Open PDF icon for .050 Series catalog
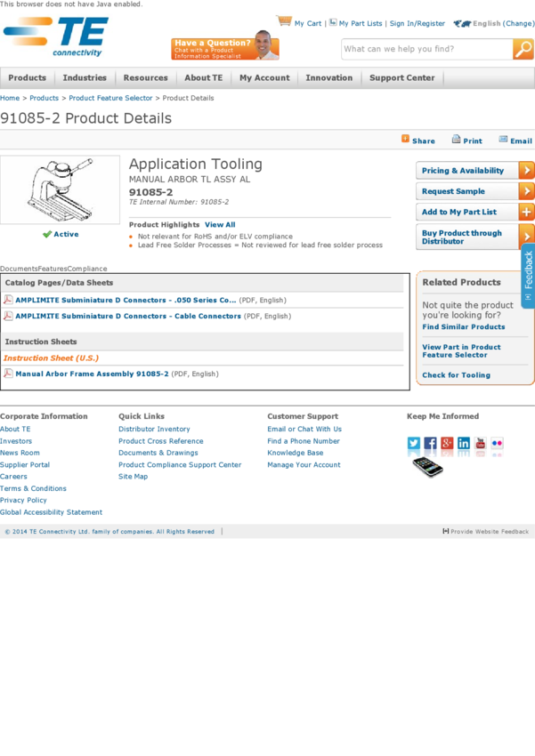This screenshot has width=535, height=756. tap(8, 300)
